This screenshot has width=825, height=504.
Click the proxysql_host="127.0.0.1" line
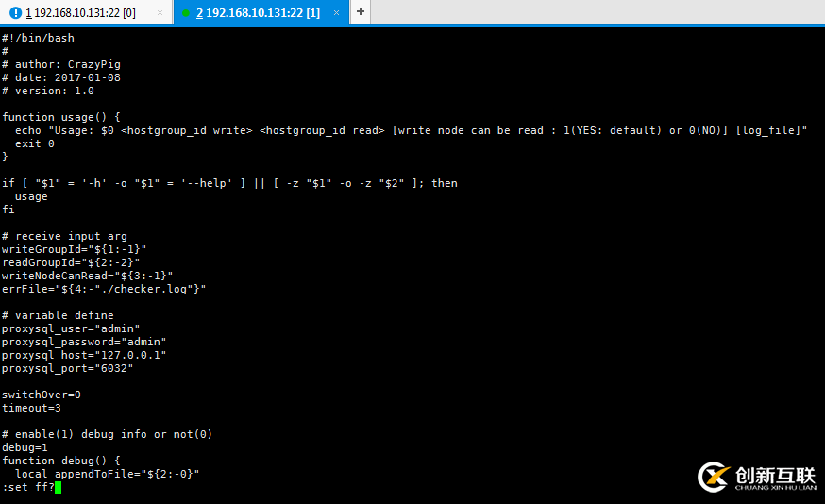tap(84, 355)
